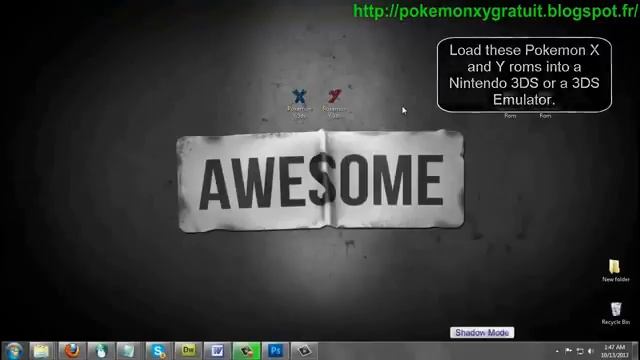
Task: Click the green hand-pointer taskbar icon
Action: point(100,351)
